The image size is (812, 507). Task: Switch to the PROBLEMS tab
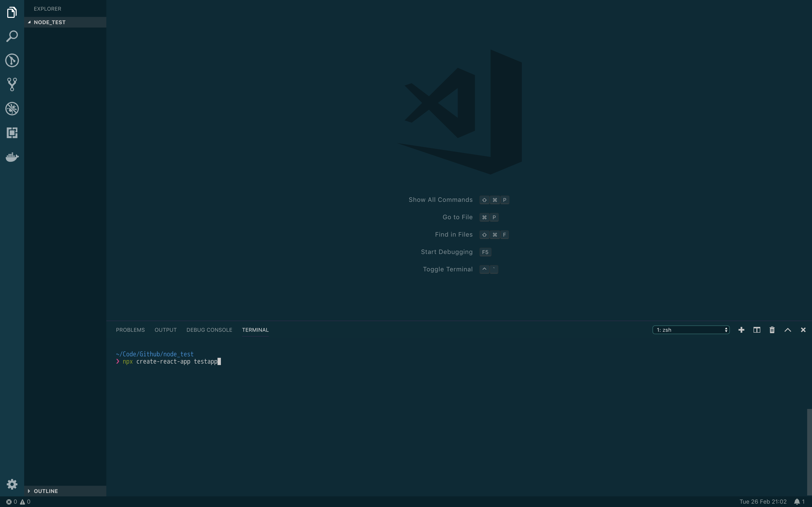[130, 330]
